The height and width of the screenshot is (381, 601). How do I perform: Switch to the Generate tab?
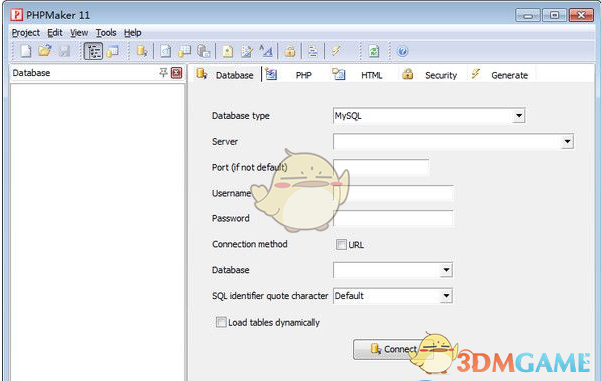tap(500, 74)
